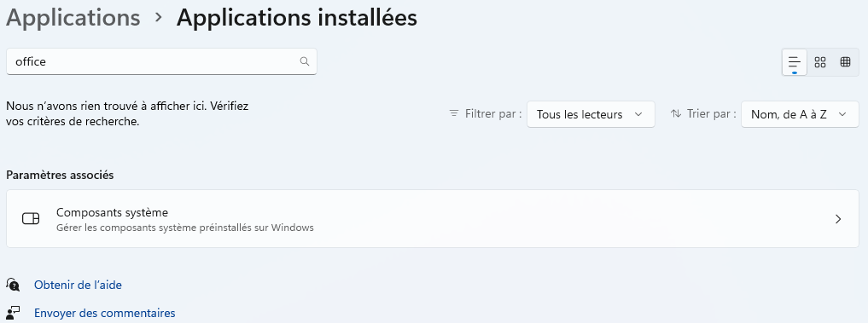Click the help icon beside Obtenir de l'aide
The width and height of the screenshot is (868, 323).
pos(13,285)
